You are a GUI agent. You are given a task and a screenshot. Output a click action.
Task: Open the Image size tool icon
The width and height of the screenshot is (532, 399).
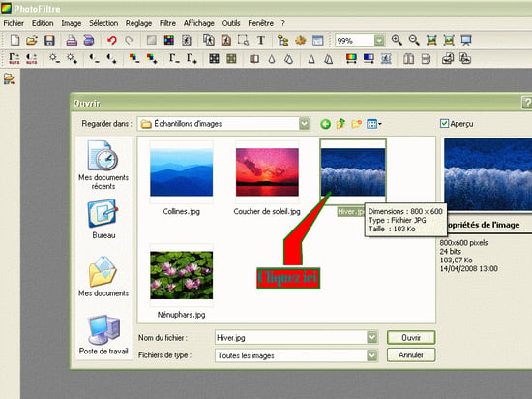point(209,40)
